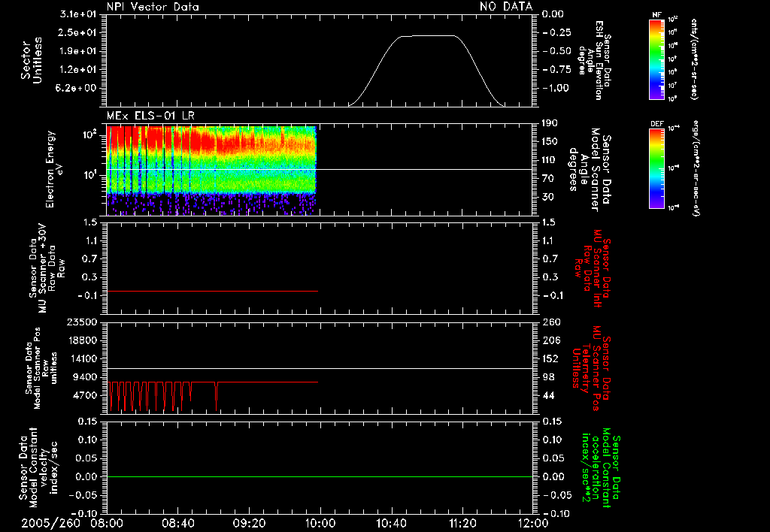Screen dimensions: 770x532
Task: Click the 10¹ Electron Energy tick
Action: click(90, 175)
